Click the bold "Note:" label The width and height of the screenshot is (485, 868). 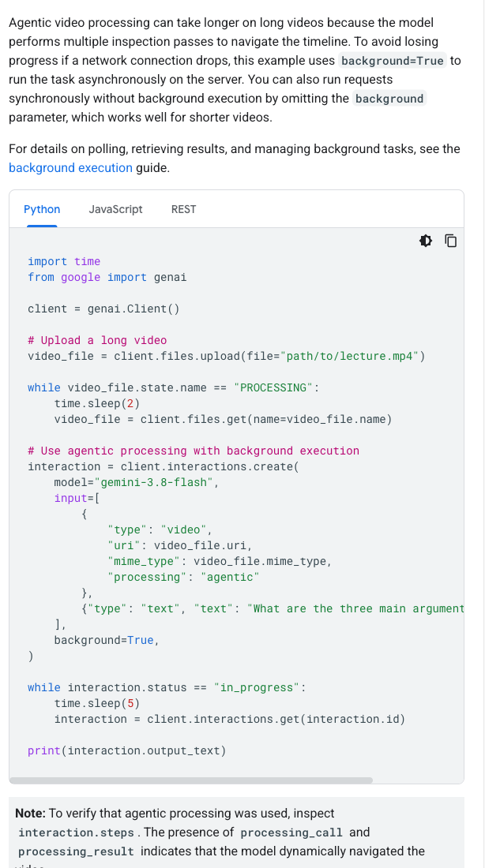31,814
